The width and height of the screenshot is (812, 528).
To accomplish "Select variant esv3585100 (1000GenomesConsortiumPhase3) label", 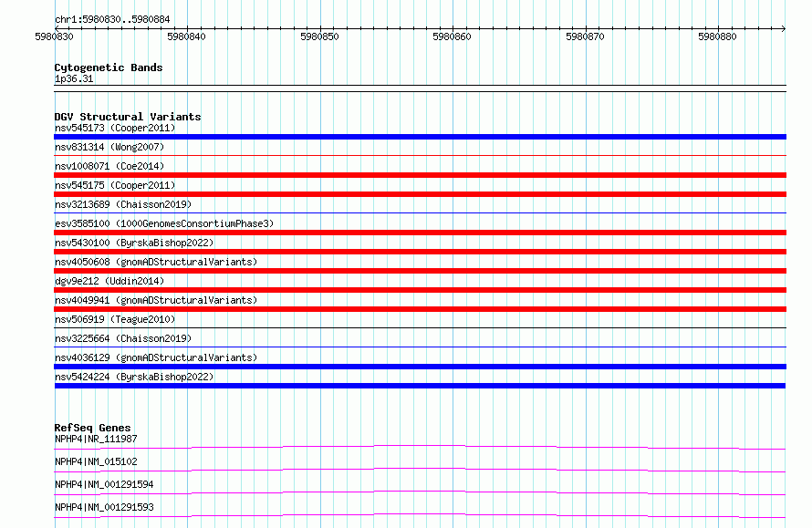I will point(164,223).
